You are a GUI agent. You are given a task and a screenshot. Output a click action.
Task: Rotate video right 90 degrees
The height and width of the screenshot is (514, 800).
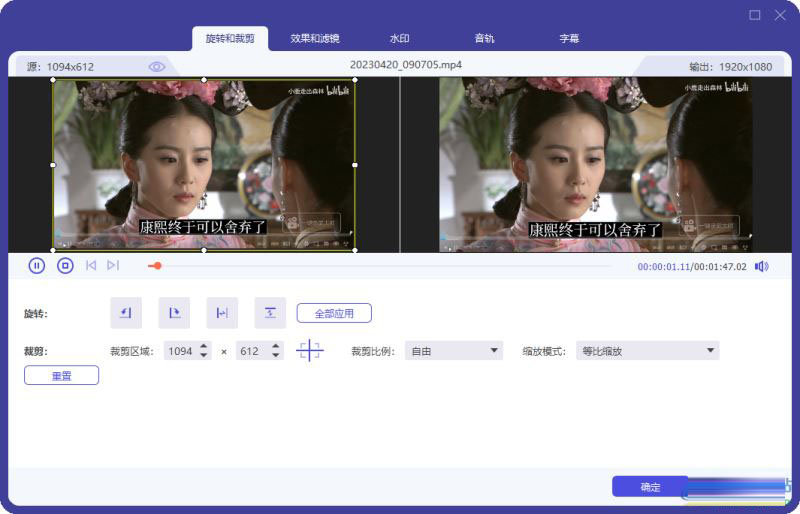174,313
